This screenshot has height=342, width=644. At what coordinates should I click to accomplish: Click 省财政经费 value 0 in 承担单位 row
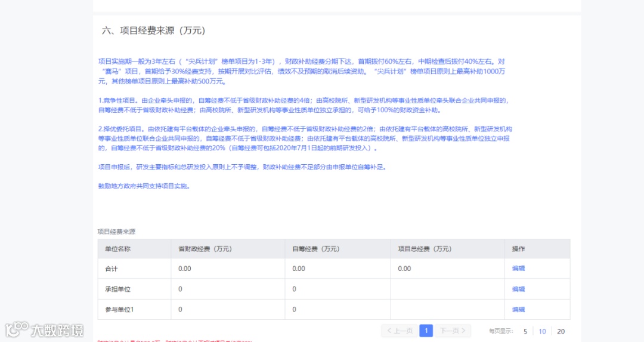tap(180, 289)
